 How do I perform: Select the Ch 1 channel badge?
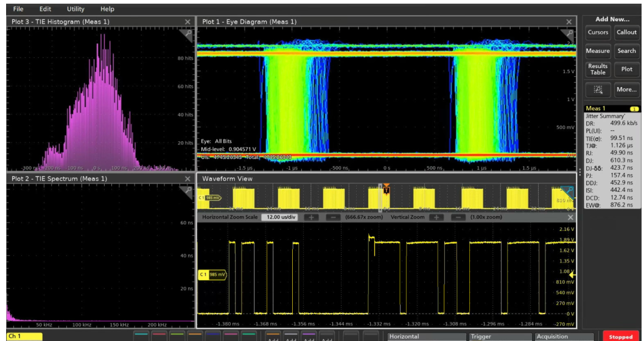24,337
